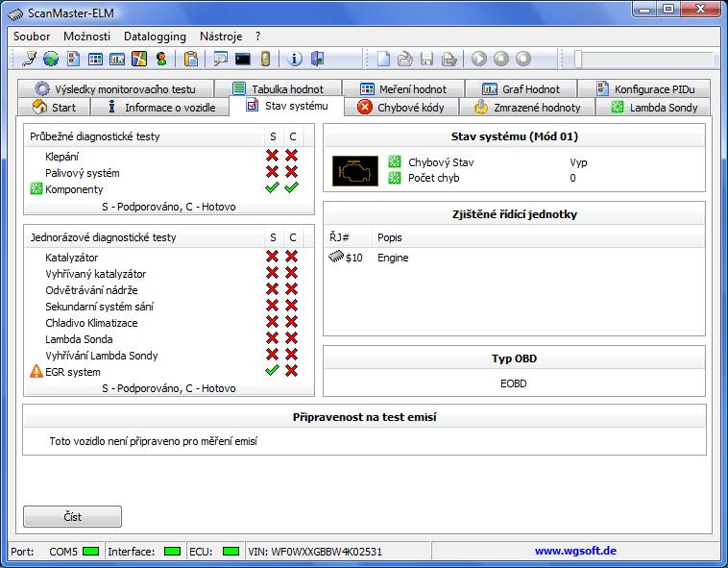Click the toolbar slider track
Viewport: 728px width, 568px height.
[x=643, y=59]
